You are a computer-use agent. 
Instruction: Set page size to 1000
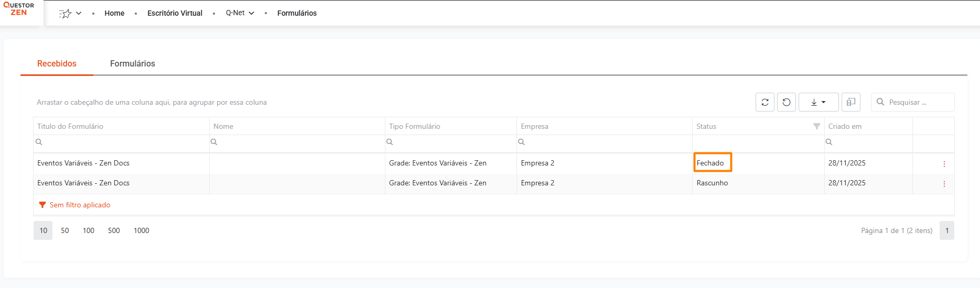tap(142, 230)
